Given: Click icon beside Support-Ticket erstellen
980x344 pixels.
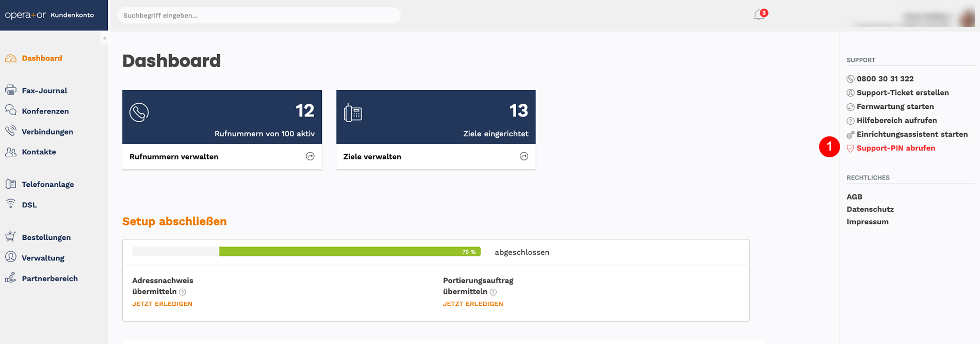Looking at the screenshot, I should coord(851,93).
